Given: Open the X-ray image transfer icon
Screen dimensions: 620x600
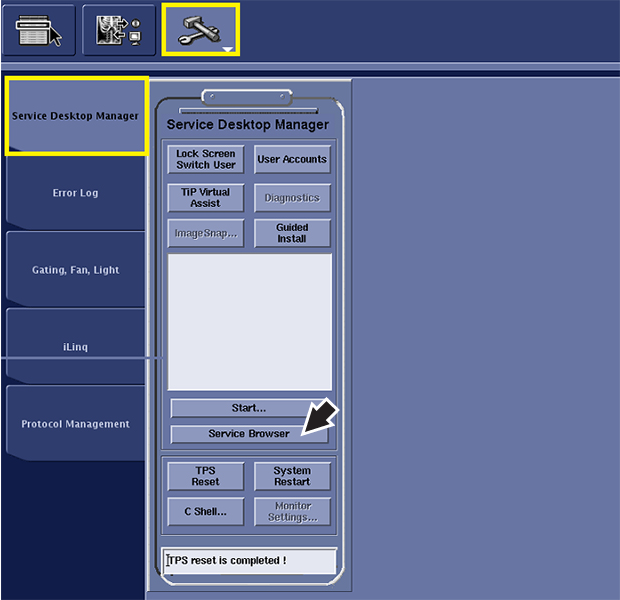Looking at the screenshot, I should pyautogui.click(x=118, y=30).
